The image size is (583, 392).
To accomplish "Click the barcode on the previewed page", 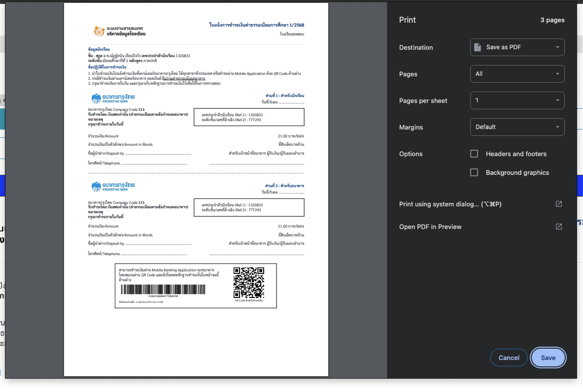I will click(149, 290).
